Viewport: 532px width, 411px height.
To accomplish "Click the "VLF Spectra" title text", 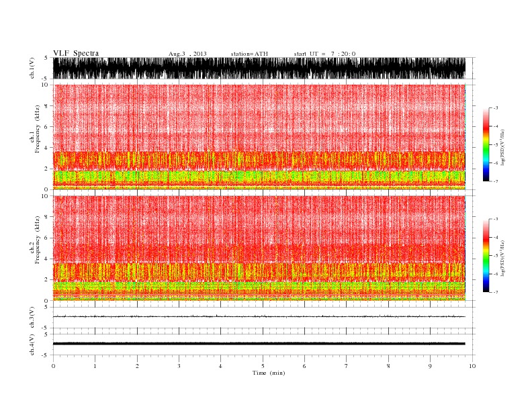I will click(x=76, y=53).
